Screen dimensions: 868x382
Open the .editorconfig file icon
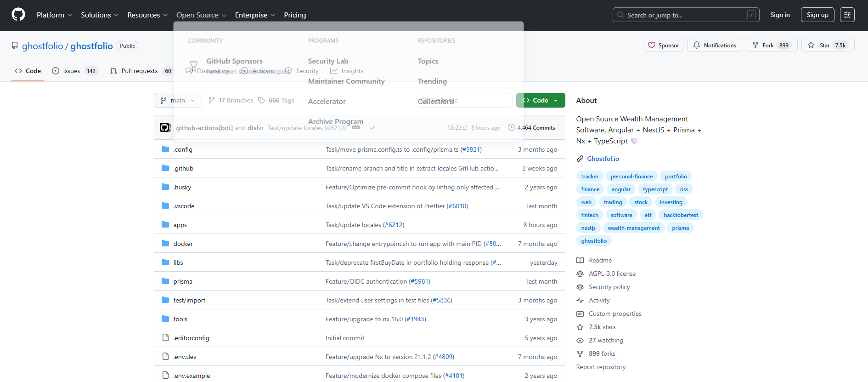[x=165, y=338]
